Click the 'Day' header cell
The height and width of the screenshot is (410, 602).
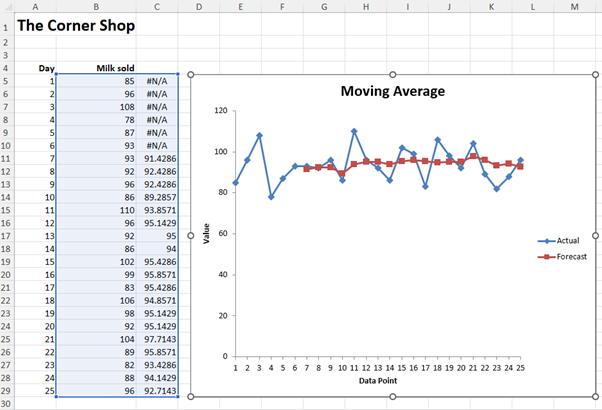(x=35, y=68)
